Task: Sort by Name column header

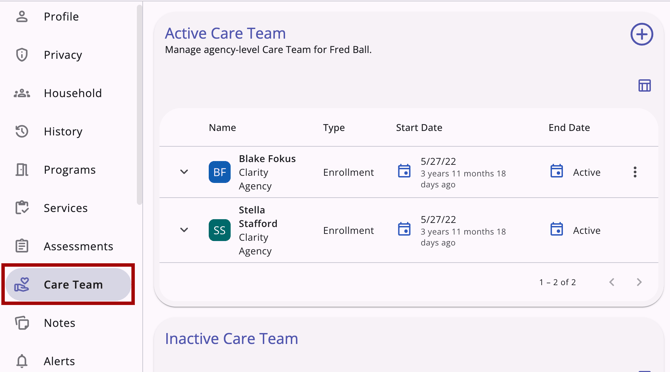Action: [222, 128]
